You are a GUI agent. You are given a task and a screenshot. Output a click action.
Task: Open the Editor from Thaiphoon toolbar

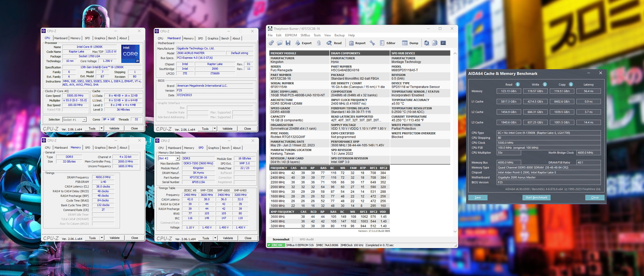click(388, 43)
